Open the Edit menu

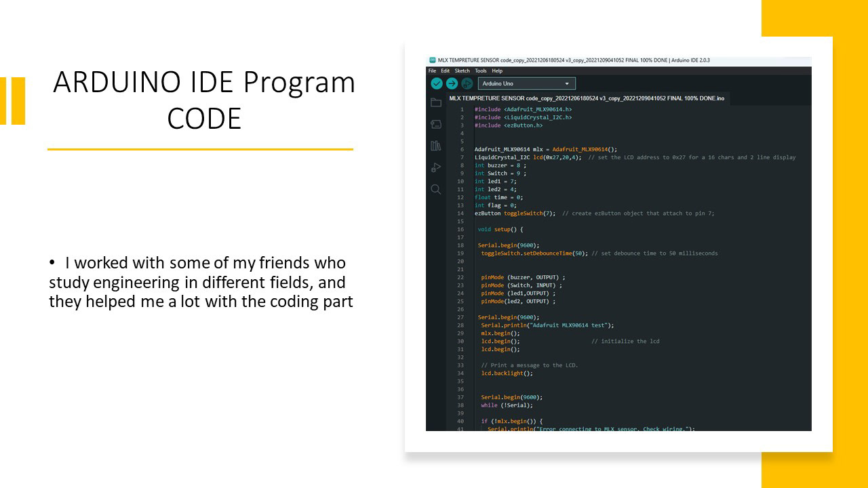(x=445, y=70)
